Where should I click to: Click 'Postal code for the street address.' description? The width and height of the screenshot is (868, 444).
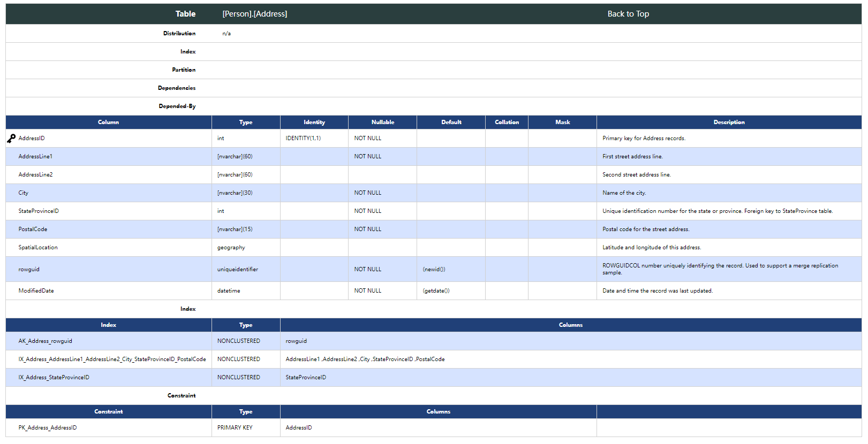tap(646, 229)
